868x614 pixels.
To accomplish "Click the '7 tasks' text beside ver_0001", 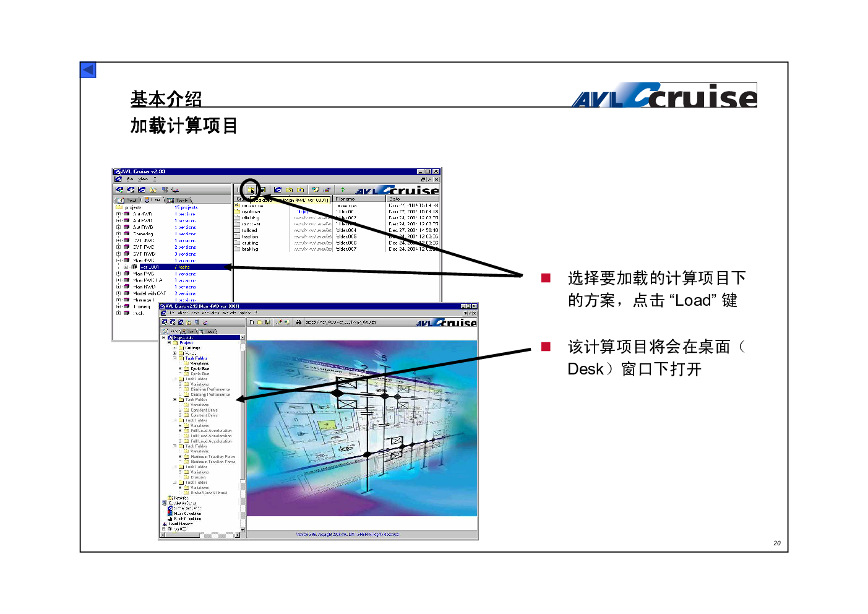I will pyautogui.click(x=182, y=267).
